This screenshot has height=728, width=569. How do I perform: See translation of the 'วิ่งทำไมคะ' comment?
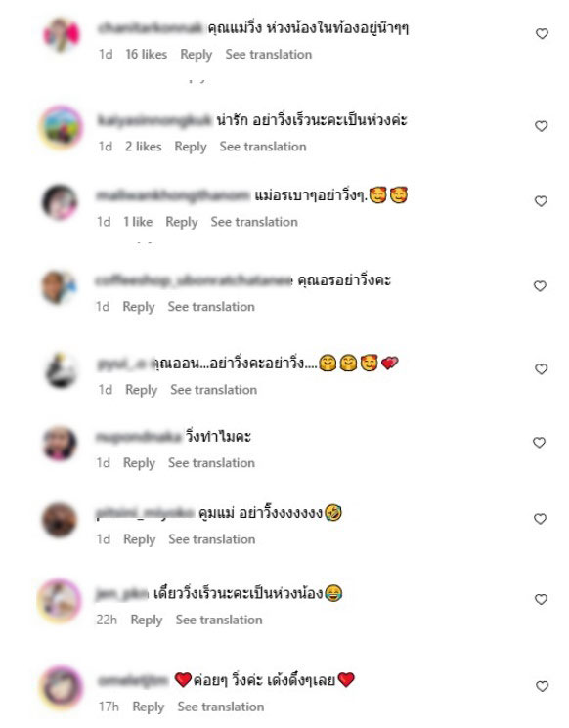(x=211, y=463)
